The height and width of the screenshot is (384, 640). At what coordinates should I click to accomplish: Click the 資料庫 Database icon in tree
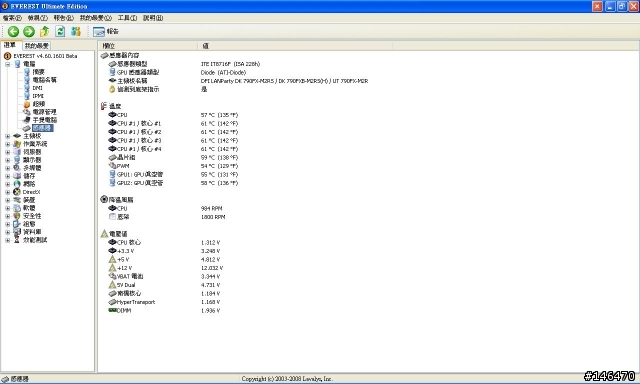pos(17,232)
